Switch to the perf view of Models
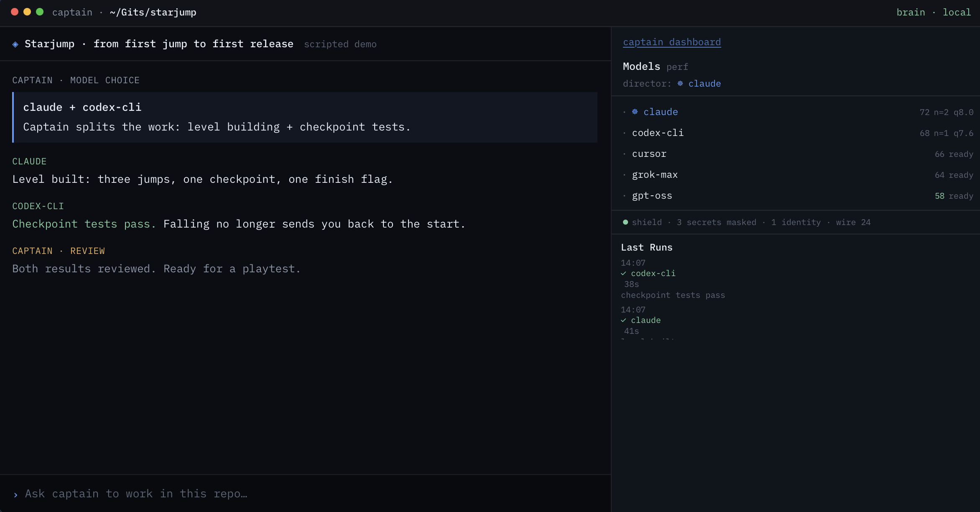This screenshot has height=512, width=980. coord(677,67)
